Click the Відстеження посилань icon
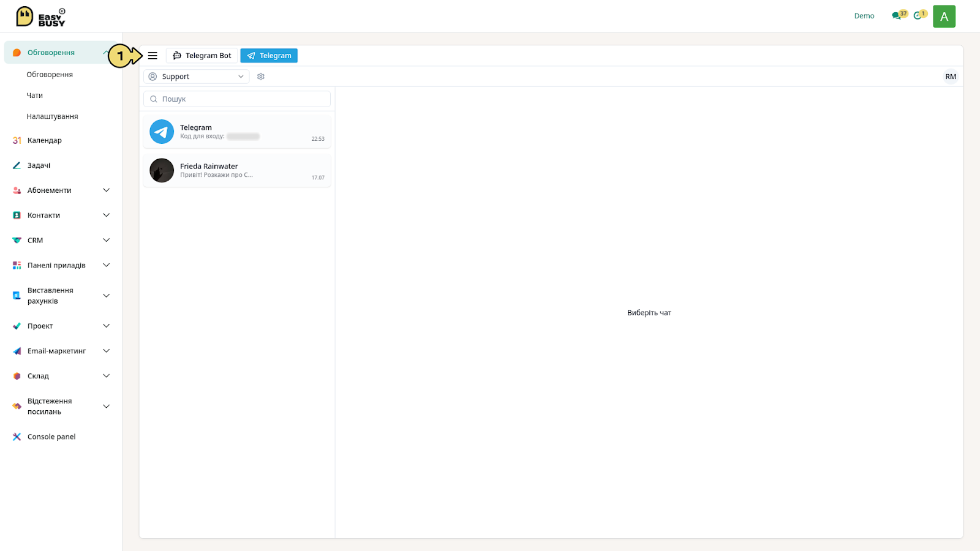 click(x=17, y=407)
